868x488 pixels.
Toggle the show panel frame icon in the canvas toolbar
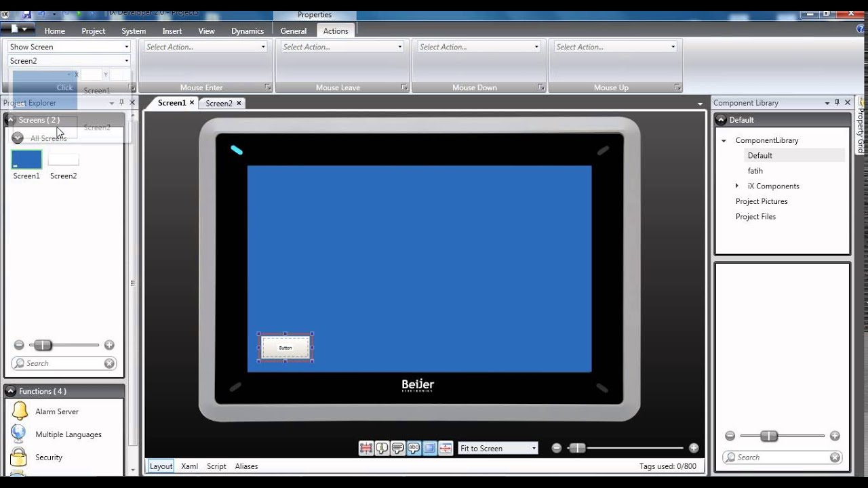pyautogui.click(x=429, y=448)
